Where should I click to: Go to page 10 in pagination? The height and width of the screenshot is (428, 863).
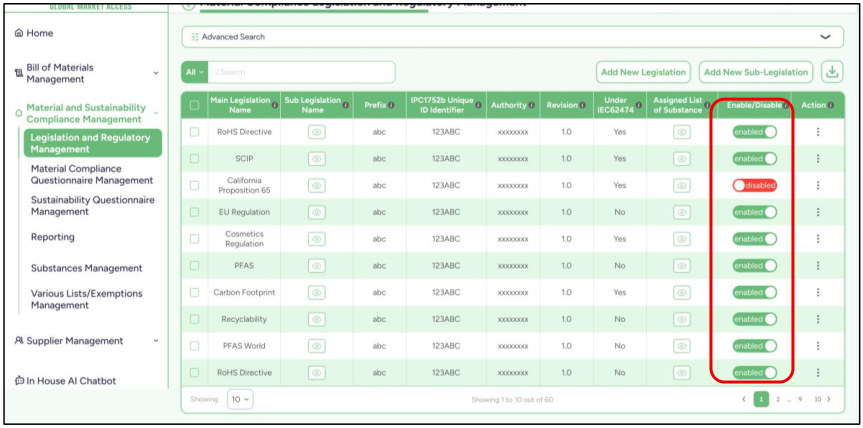coord(818,399)
